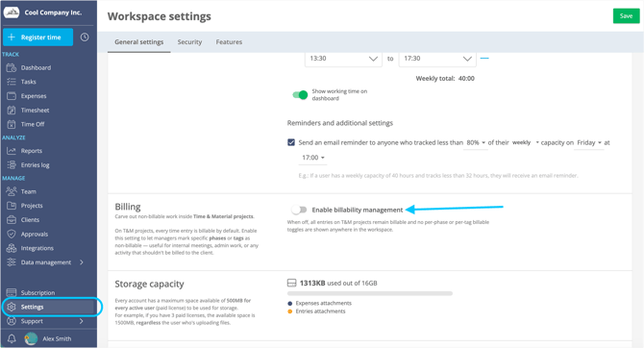Open the timer clock icon beside Register time
The image size is (644, 348).
(85, 37)
